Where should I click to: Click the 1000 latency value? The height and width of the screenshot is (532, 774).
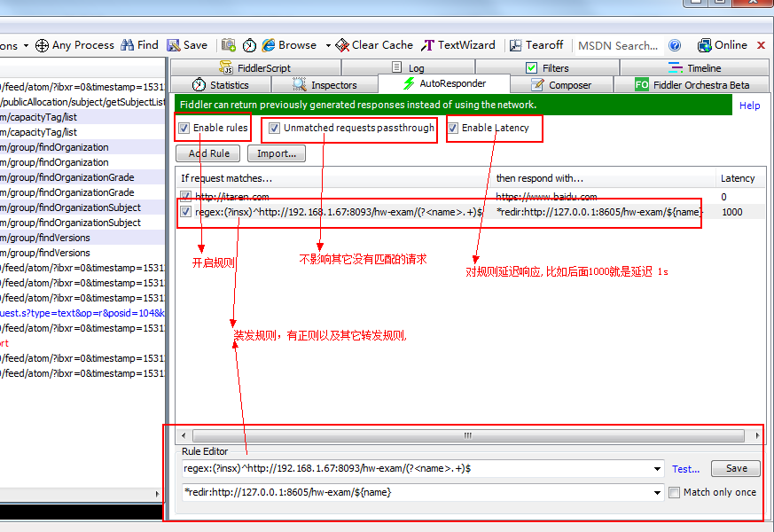point(732,212)
